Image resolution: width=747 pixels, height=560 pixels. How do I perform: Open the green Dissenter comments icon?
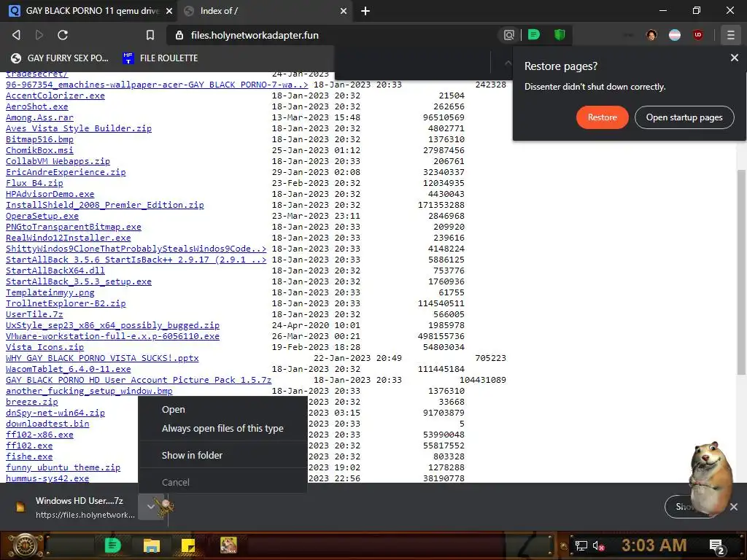[533, 35]
